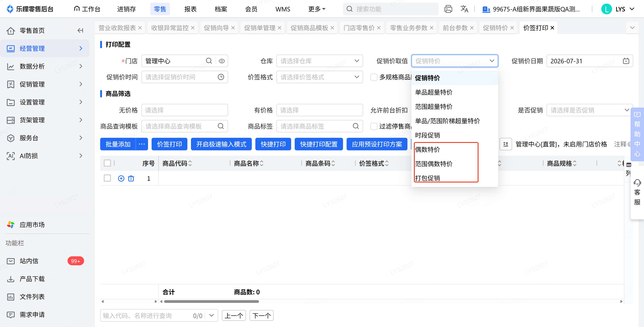The height and width of the screenshot is (327, 644).
Task: Enable the 过滤停售商品 checkbox
Action: tap(374, 126)
